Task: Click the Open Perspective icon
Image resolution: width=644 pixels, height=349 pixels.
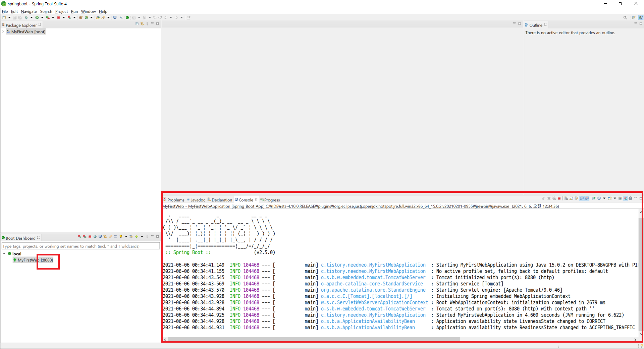Action: [634, 17]
